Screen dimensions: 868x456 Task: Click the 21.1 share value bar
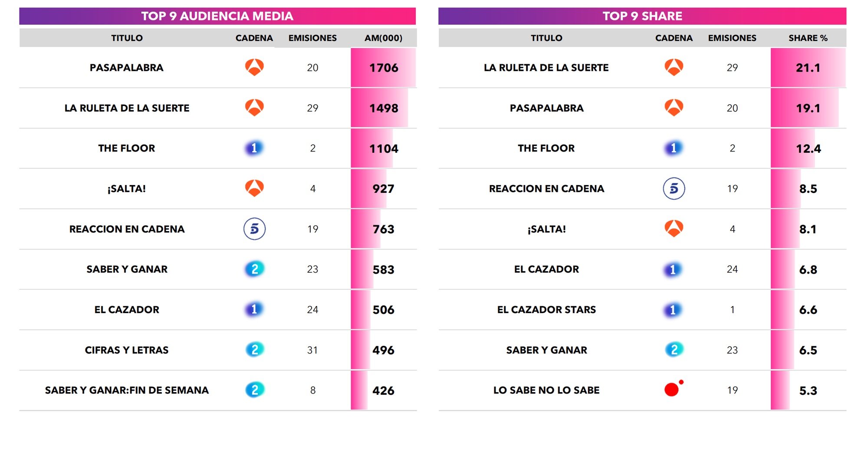point(808,68)
